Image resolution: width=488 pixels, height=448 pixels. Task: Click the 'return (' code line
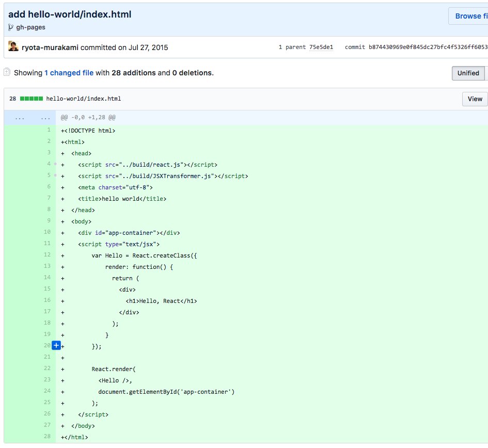coord(125,278)
